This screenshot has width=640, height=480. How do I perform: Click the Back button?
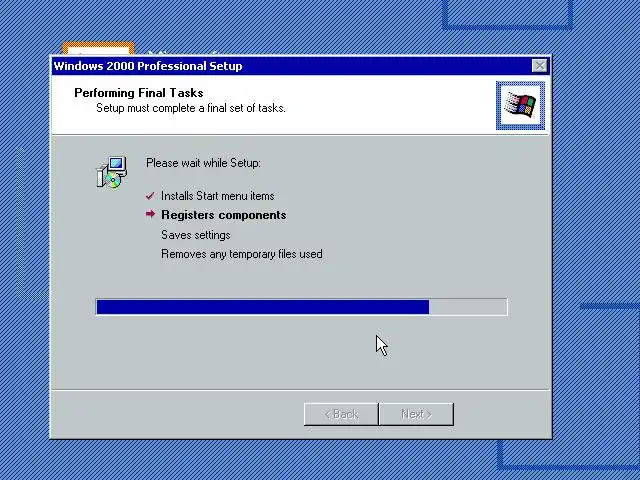pos(341,414)
